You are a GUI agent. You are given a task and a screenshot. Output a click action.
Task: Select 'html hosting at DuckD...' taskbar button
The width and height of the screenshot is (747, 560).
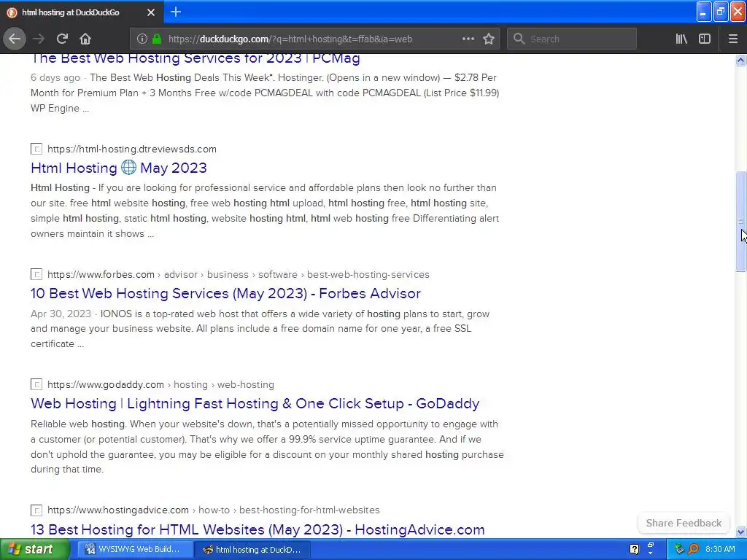tap(252, 550)
